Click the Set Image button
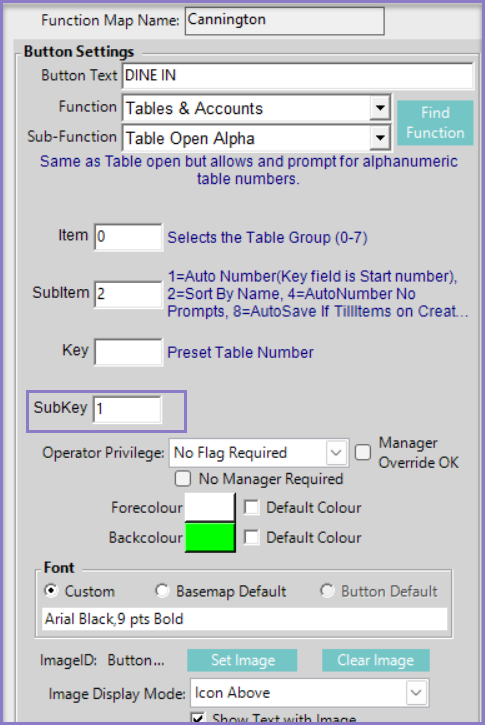The height and width of the screenshot is (725, 485). (x=242, y=660)
